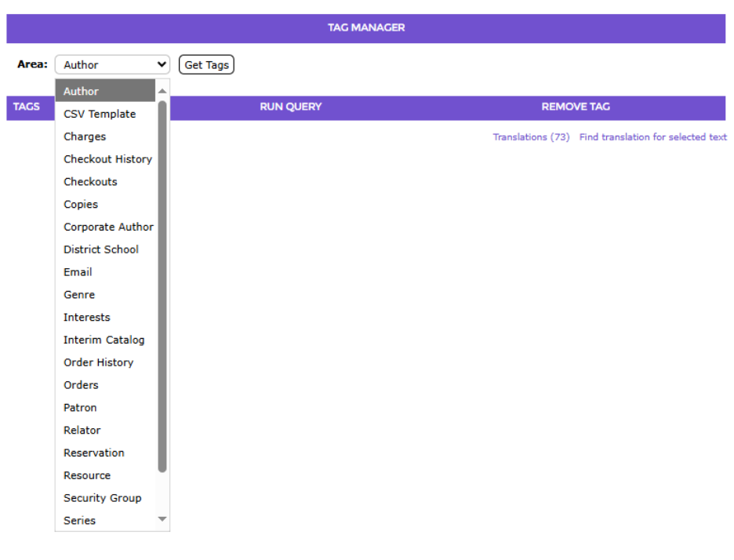This screenshot has width=734, height=560.
Task: Select Reservation from the list
Action: tap(105, 453)
